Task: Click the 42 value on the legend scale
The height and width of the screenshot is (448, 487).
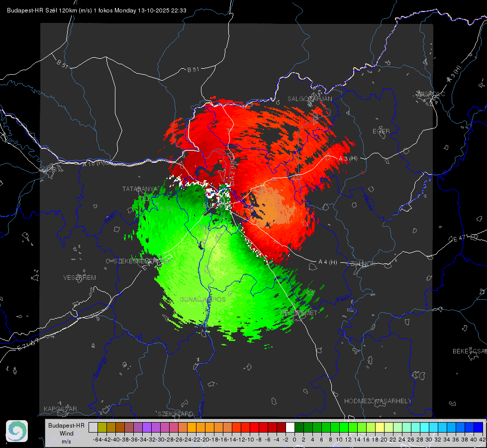Action: 482,440
